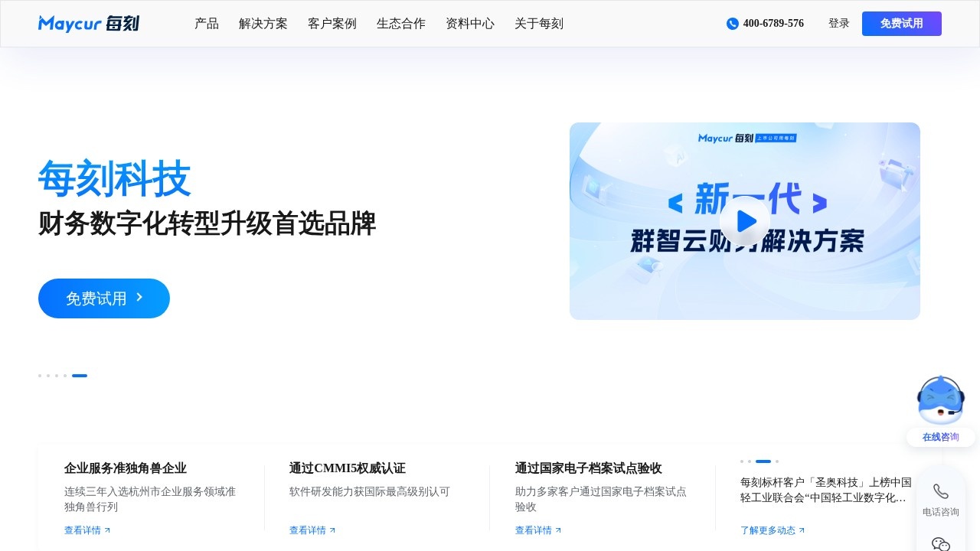Click arrow icon after 企业服务准独角兽企业 查看详情

(107, 530)
